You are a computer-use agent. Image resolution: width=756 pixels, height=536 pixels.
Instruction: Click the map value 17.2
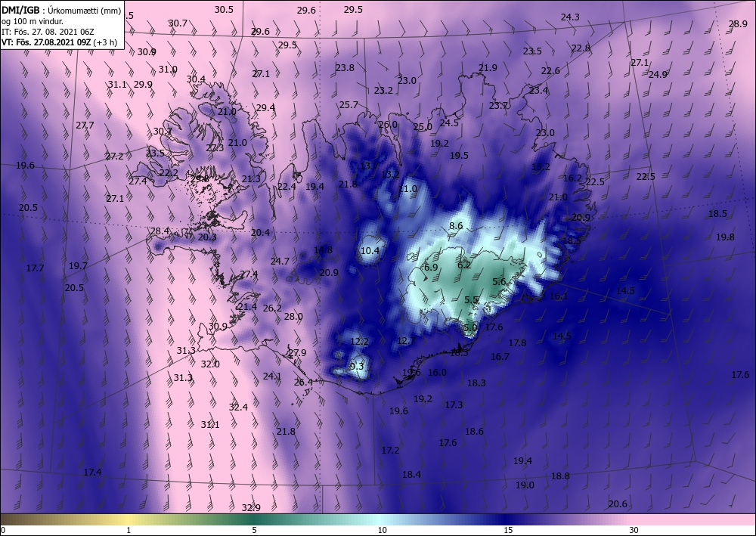click(391, 451)
